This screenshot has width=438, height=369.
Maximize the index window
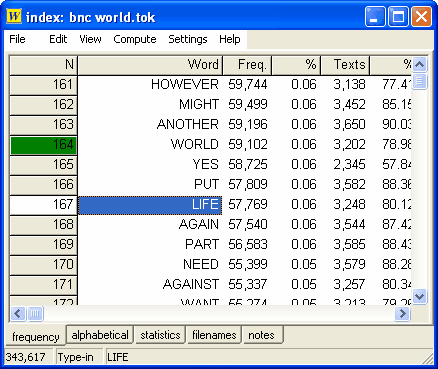click(x=398, y=17)
